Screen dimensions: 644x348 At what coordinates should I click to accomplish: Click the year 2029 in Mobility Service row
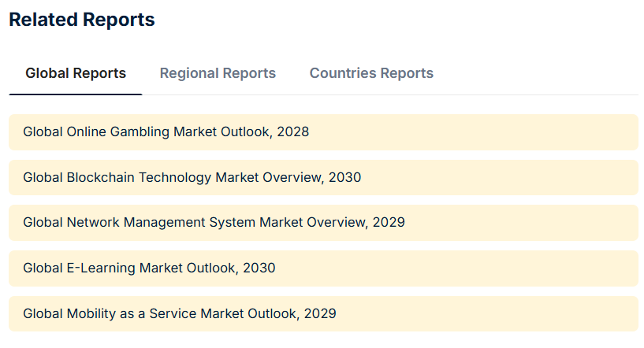(320, 313)
